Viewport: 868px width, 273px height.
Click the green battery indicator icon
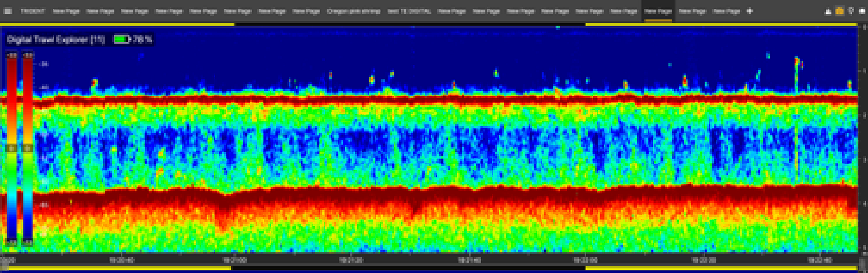point(122,39)
